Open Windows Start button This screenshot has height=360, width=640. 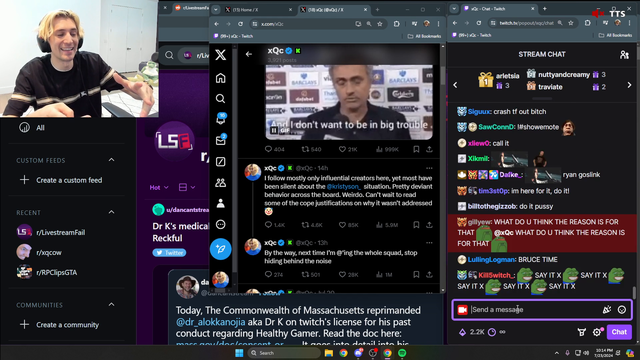239,353
